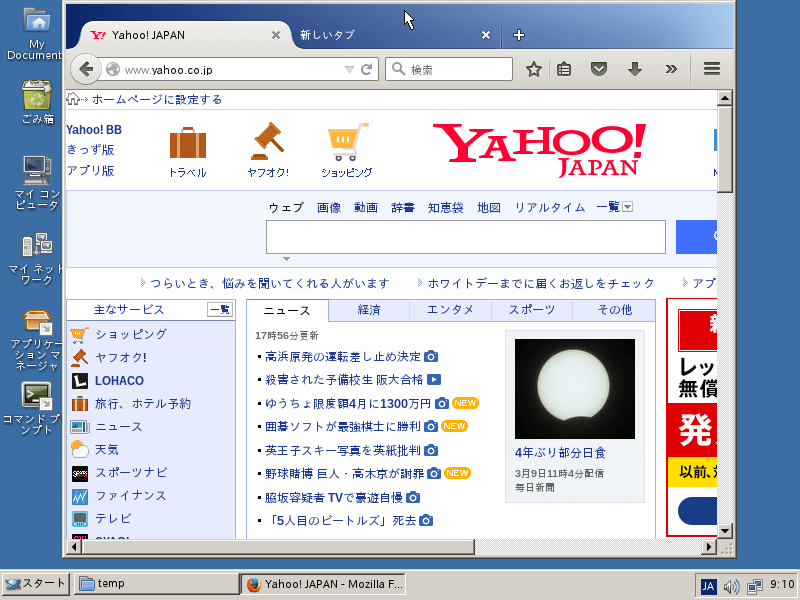Screen dimensions: 800x600
Task: Click the horizontal scrollbar right arrow
Action: point(708,547)
